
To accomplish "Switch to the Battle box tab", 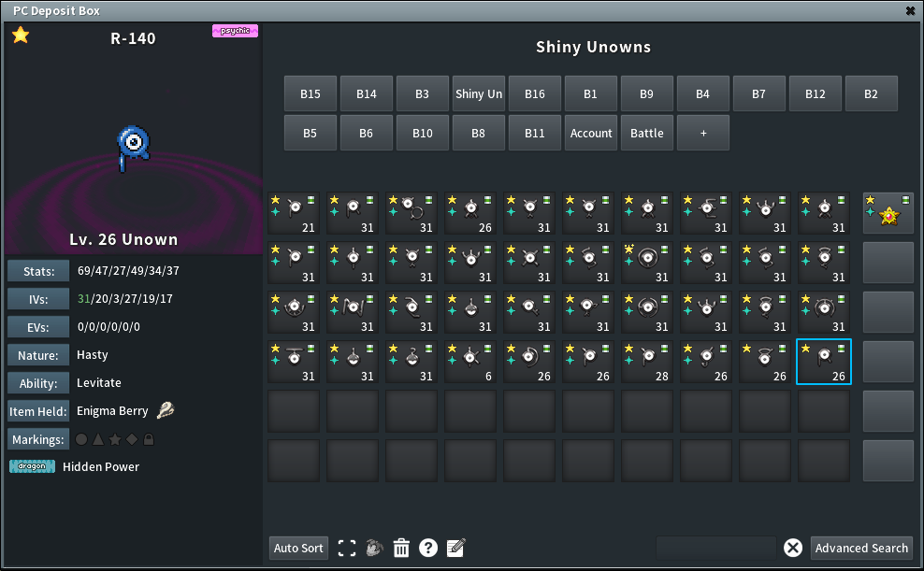I will [647, 133].
